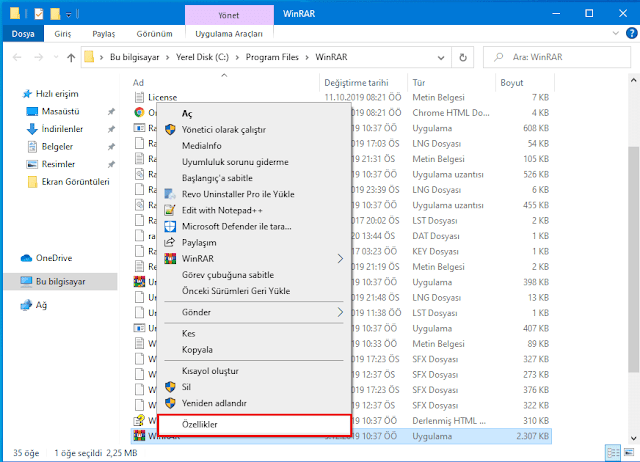This screenshot has height=462, width=640.
Task: Click the Chrome HTML document file icon
Action: coord(139,112)
